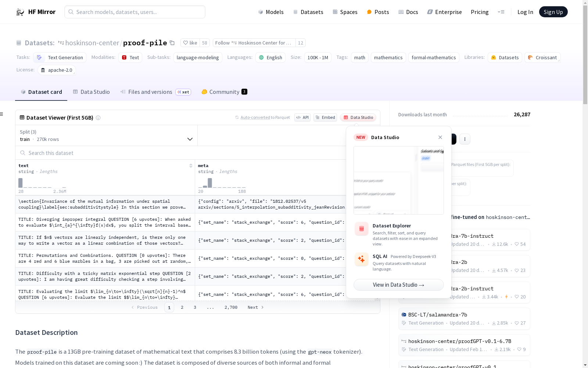Open the Community tab
Image resolution: width=588 pixels, height=368 pixels.
click(x=224, y=92)
